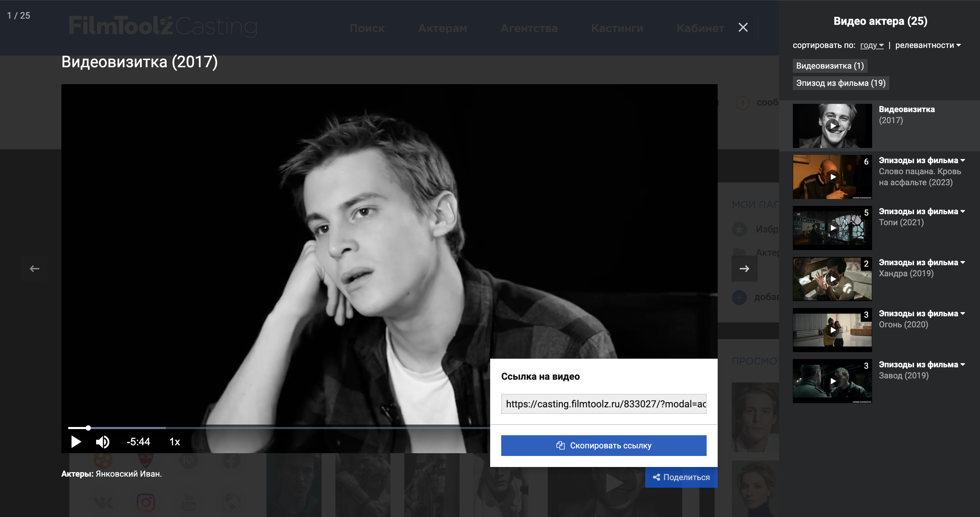Filter by Эпизод из фильма (19) tag

[840, 83]
